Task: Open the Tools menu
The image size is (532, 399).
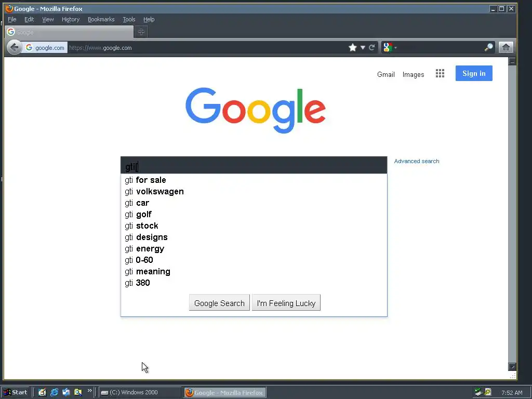Action: point(129,19)
